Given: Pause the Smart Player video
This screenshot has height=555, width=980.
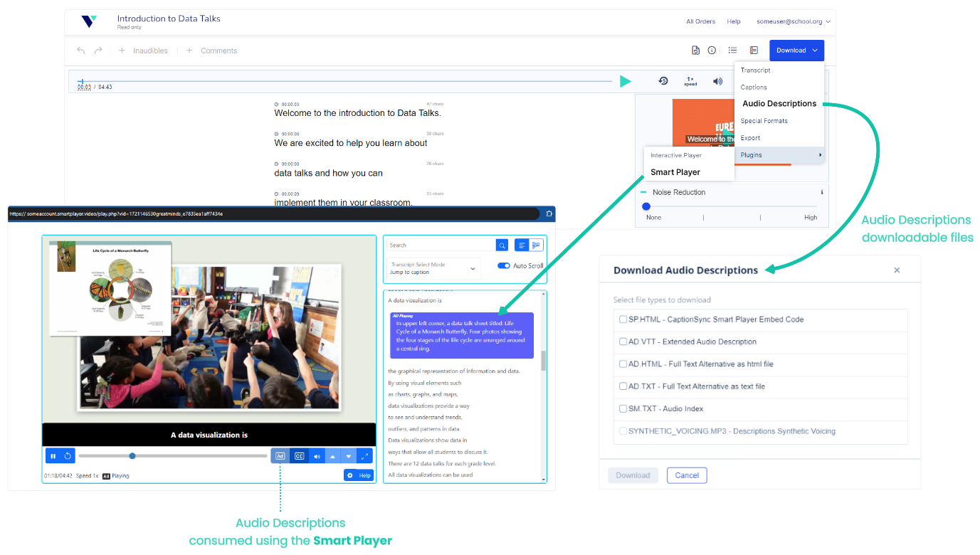Looking at the screenshot, I should 53,456.
